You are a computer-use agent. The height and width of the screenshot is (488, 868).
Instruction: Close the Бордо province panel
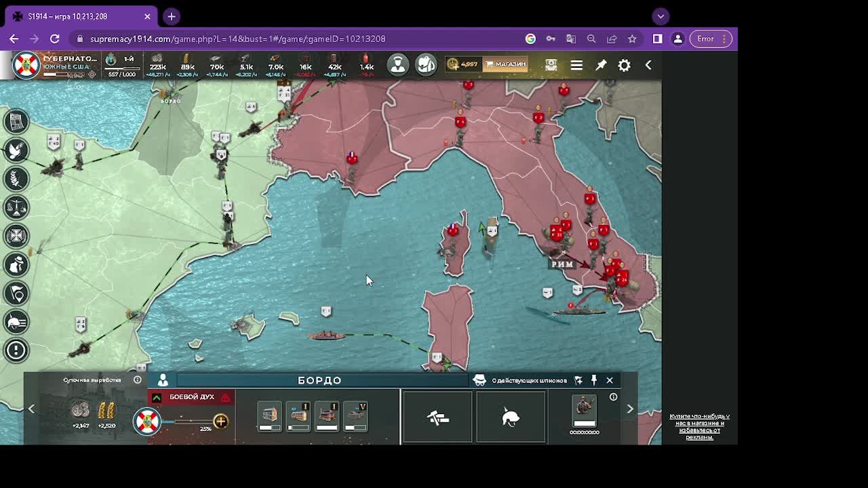pos(610,380)
